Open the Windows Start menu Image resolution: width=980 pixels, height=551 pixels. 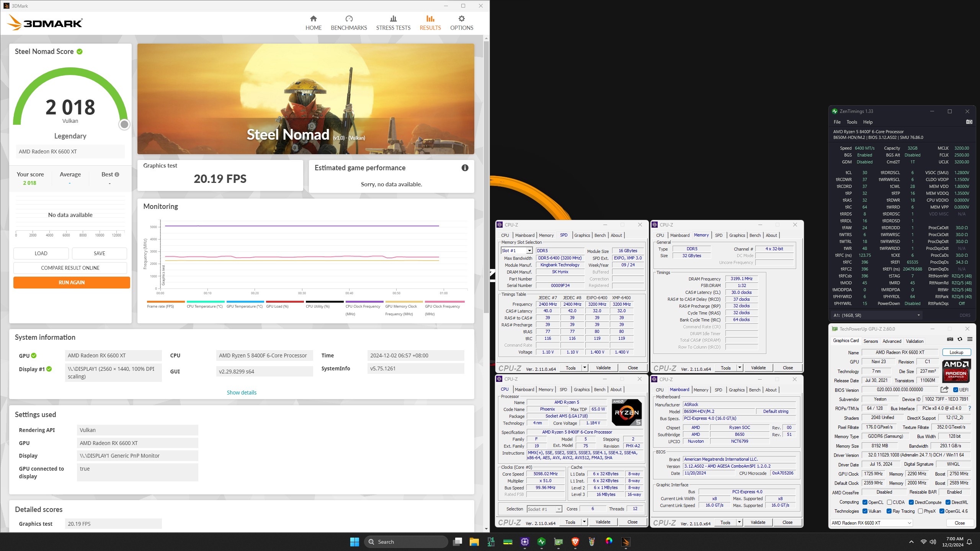point(354,542)
